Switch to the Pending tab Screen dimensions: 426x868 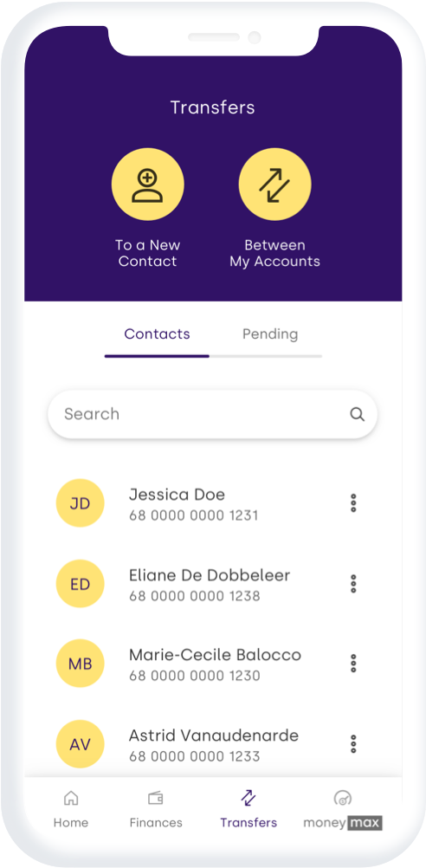point(270,334)
